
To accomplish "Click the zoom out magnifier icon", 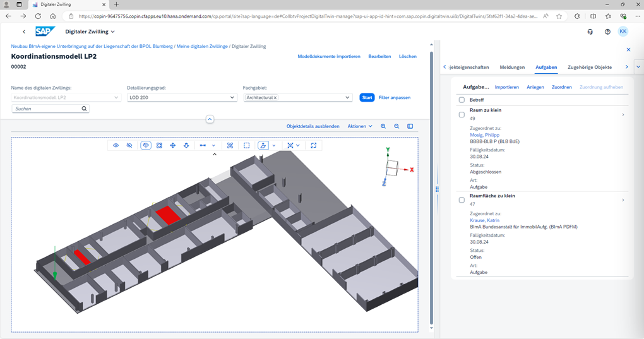I will point(397,126).
